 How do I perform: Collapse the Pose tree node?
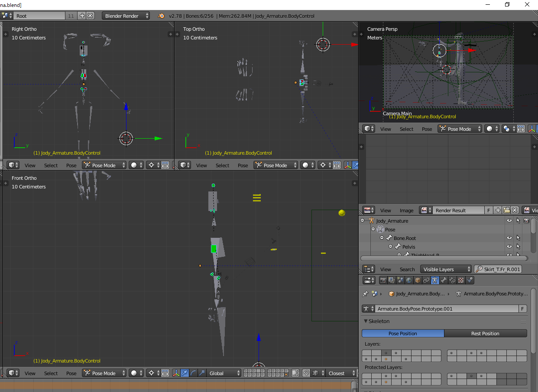[x=373, y=229]
